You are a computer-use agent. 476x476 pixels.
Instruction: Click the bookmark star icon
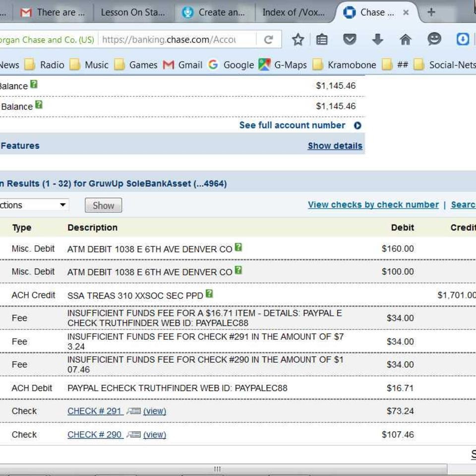[298, 40]
